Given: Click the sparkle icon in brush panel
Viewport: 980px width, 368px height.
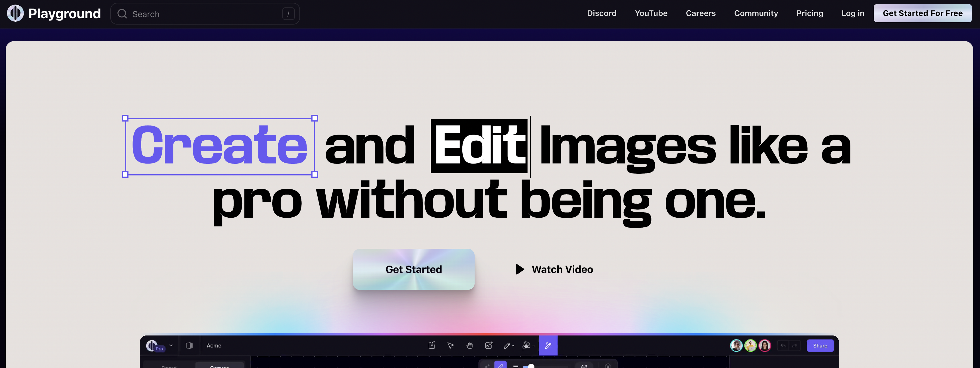Looking at the screenshot, I should 487,366.
